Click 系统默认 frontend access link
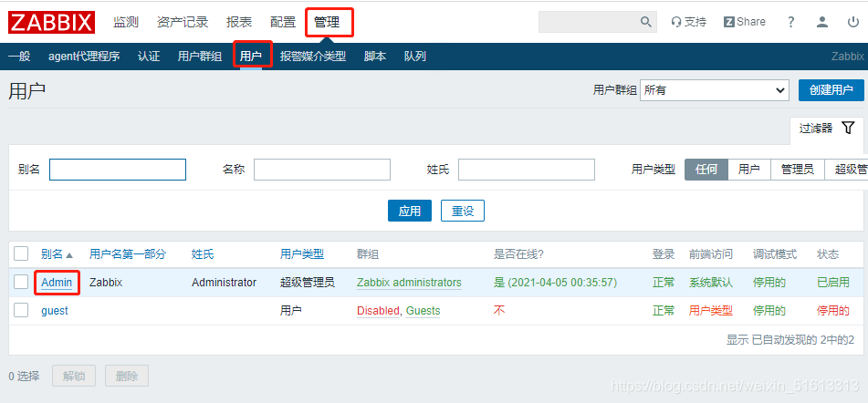This screenshot has height=403, width=868. 711,283
